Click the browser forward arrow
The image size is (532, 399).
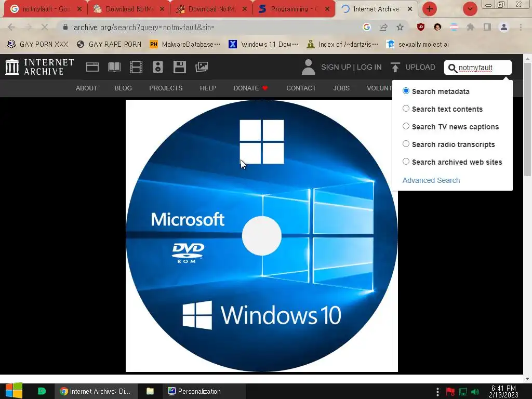[x=28, y=27]
